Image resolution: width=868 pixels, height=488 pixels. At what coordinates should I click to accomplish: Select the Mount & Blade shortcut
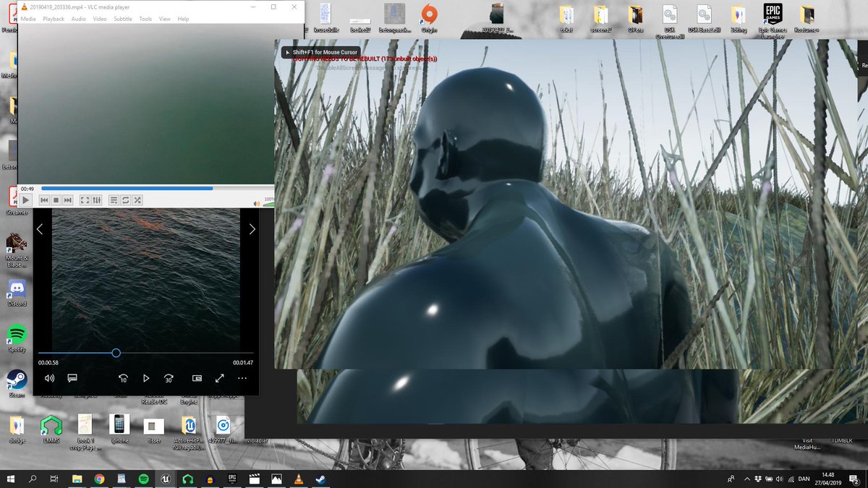17,249
